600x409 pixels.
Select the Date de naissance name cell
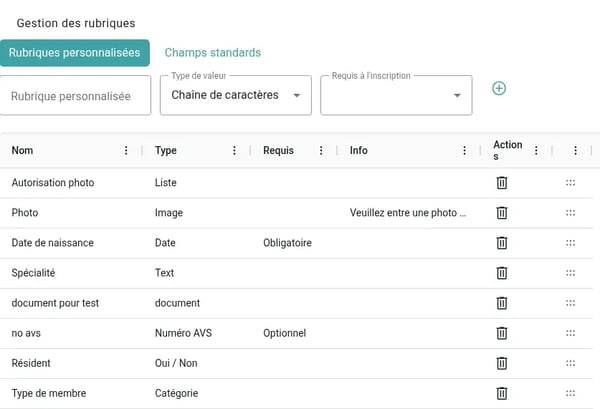coord(52,243)
